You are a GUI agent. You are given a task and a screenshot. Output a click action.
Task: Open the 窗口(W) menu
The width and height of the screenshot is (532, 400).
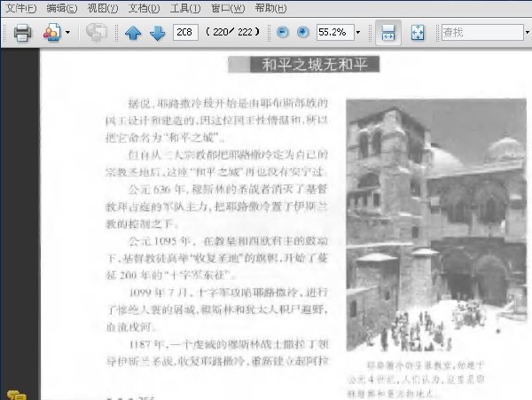[228, 8]
